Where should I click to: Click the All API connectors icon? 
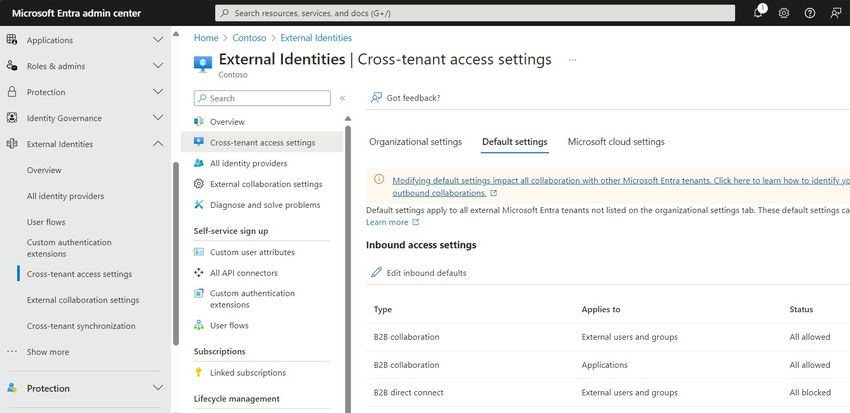pos(199,273)
